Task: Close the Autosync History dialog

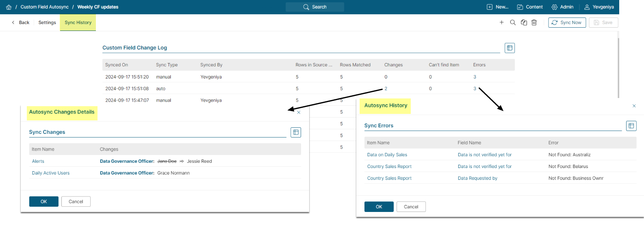Action: coord(634,106)
